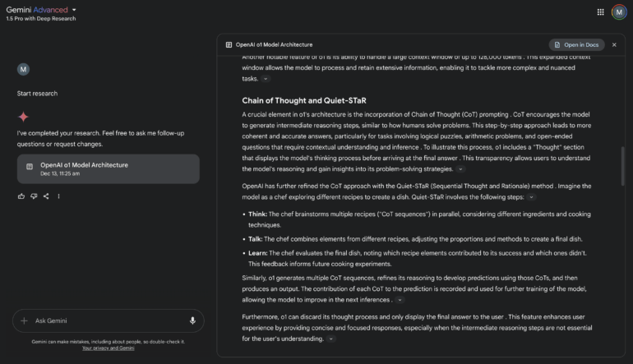Click the Open in Docs button
The width and height of the screenshot is (633, 364).
click(x=576, y=44)
